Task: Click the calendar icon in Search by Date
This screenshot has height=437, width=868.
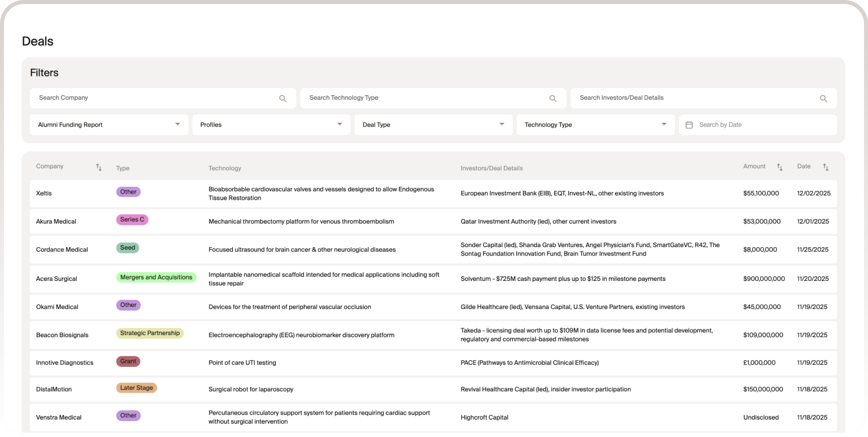Action: (689, 125)
